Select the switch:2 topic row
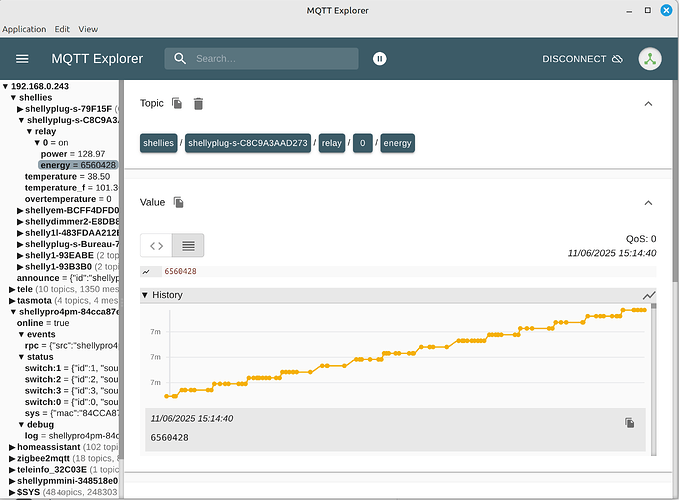The image size is (679, 500). 71,379
